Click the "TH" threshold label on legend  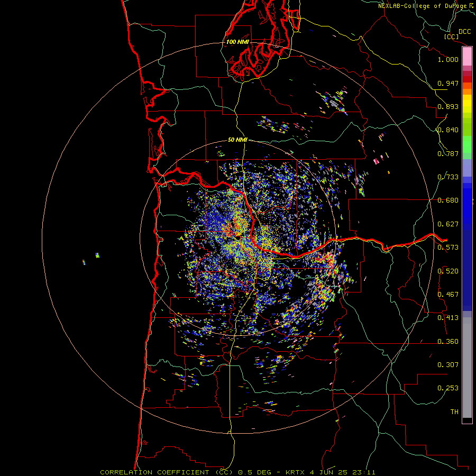coord(454,412)
